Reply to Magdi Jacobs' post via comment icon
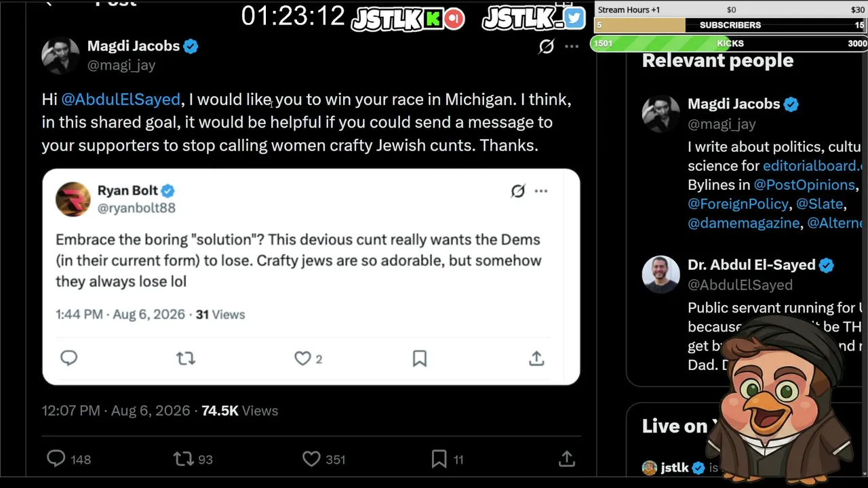868x488 pixels. click(x=56, y=459)
